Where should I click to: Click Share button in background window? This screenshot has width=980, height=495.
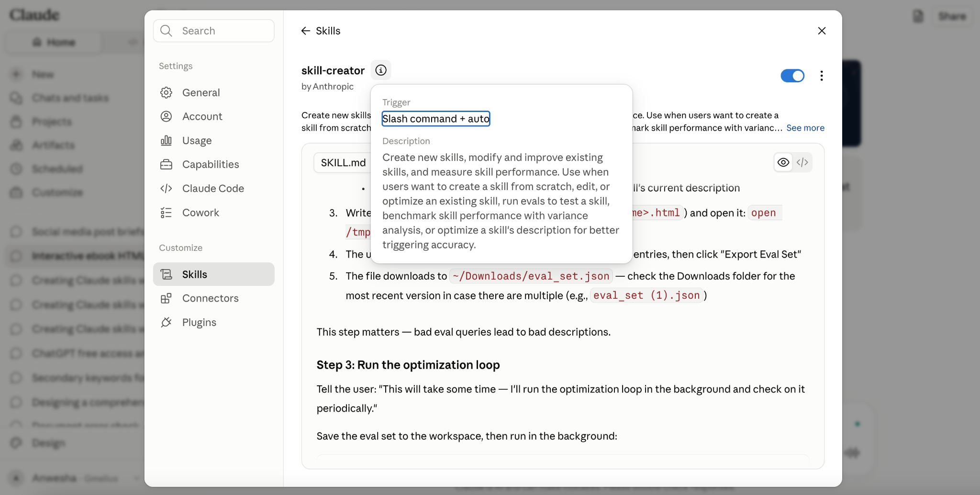click(952, 16)
